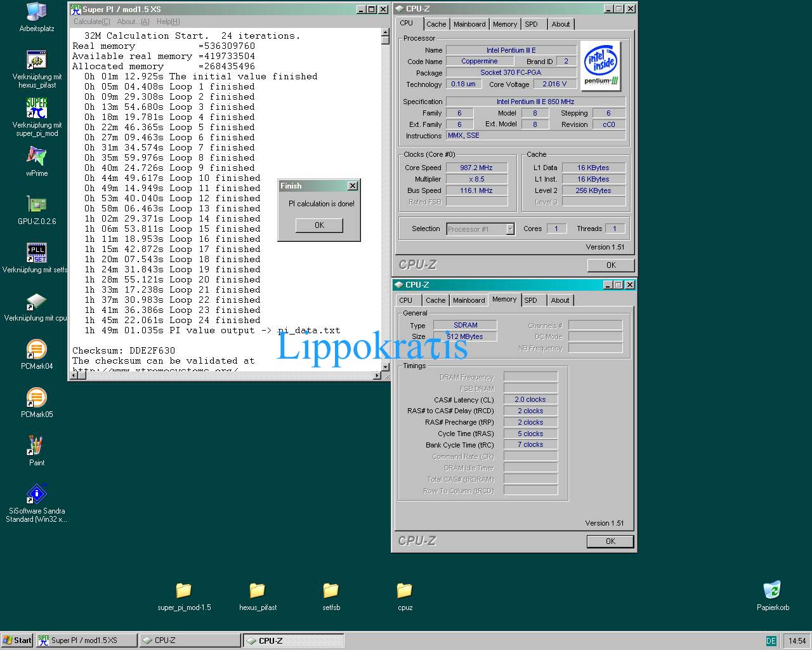Launch the PCMark04 icon

[37, 349]
